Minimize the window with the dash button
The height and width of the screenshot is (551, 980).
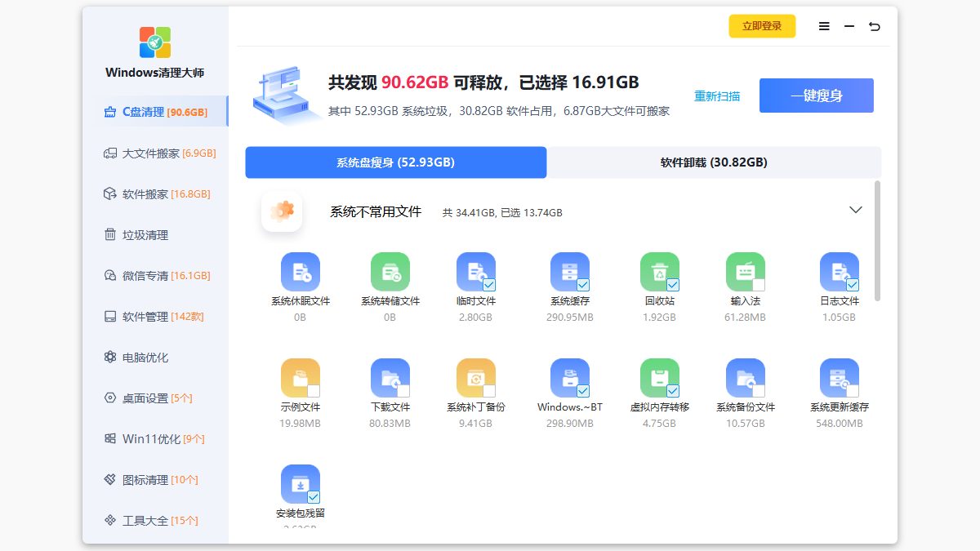(x=849, y=27)
